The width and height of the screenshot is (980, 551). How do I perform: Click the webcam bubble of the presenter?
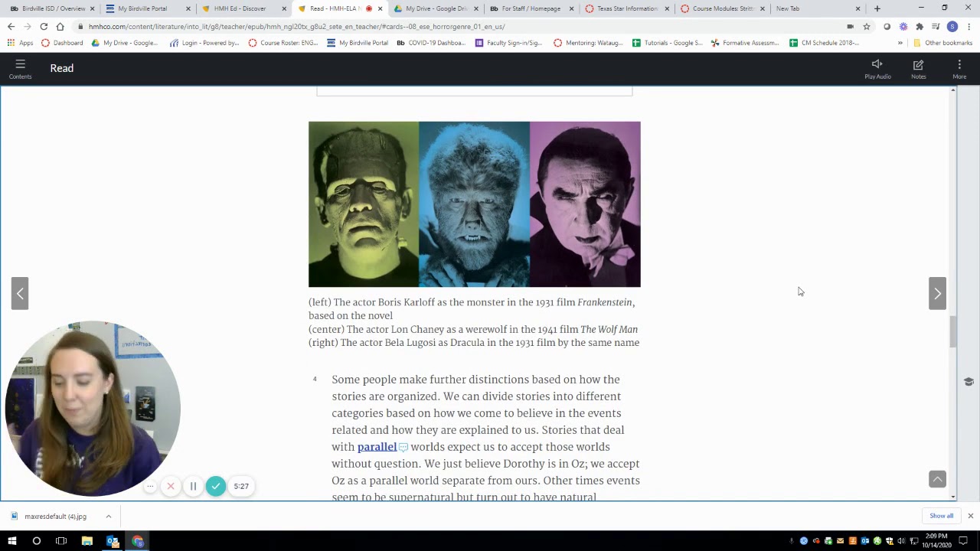click(x=93, y=409)
